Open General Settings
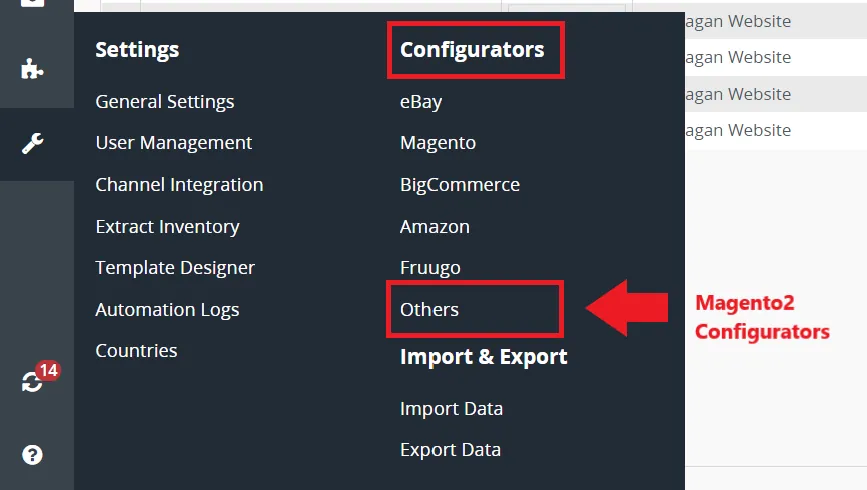Image resolution: width=867 pixels, height=490 pixels. tap(165, 102)
